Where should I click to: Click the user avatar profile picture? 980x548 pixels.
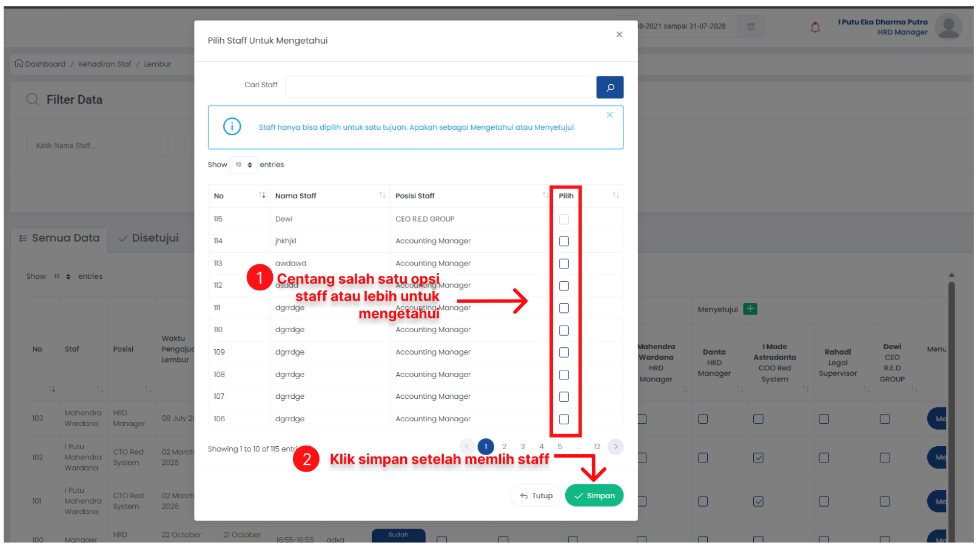pyautogui.click(x=948, y=27)
